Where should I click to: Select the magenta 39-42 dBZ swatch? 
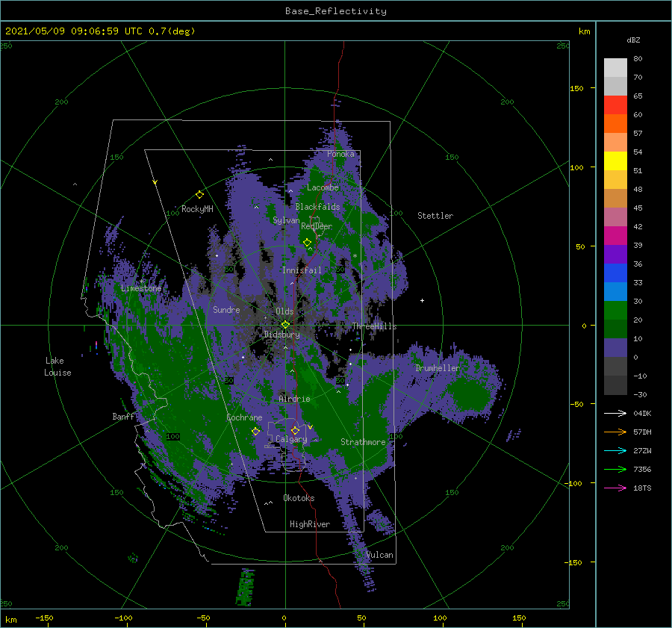(615, 236)
